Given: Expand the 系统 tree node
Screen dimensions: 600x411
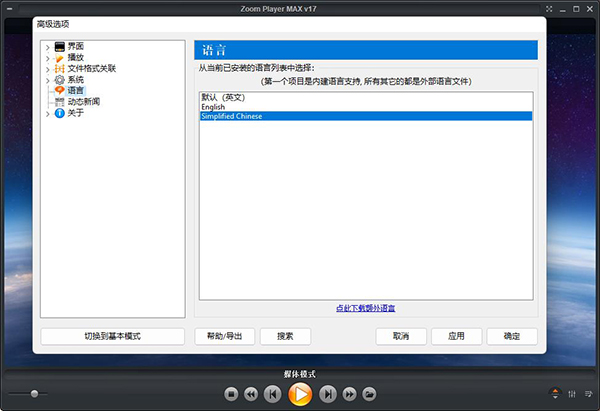Looking at the screenshot, I should click(47, 80).
